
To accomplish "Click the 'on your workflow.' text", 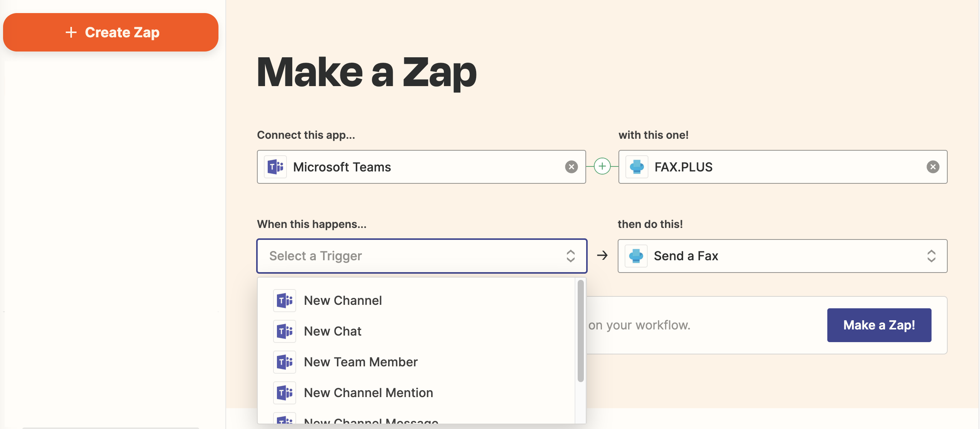I will (x=639, y=326).
